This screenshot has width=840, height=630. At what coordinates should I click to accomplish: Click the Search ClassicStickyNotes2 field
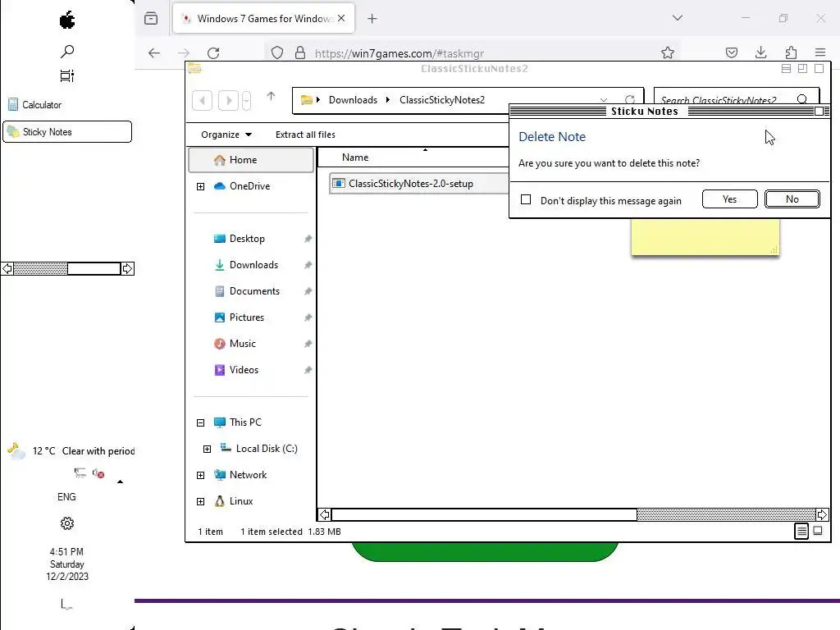coord(737,100)
